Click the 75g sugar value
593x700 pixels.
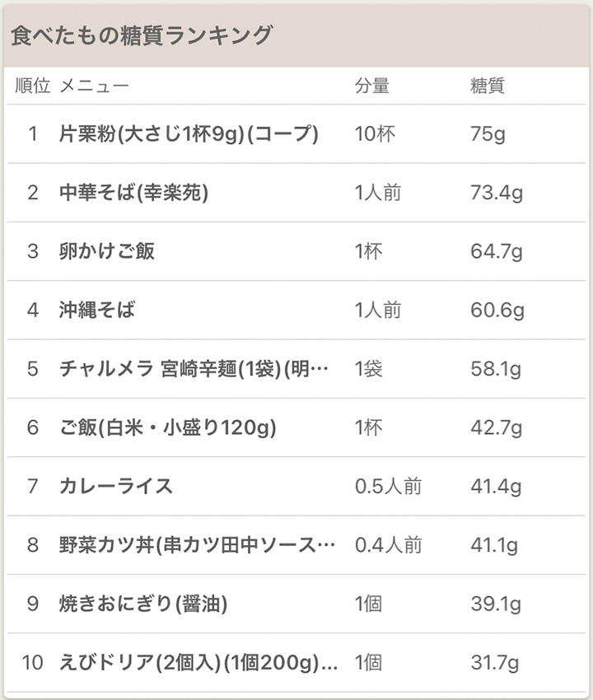click(488, 134)
